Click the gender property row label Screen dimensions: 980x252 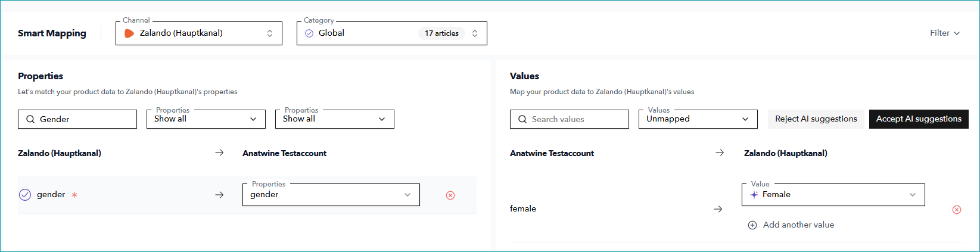pyautogui.click(x=51, y=195)
